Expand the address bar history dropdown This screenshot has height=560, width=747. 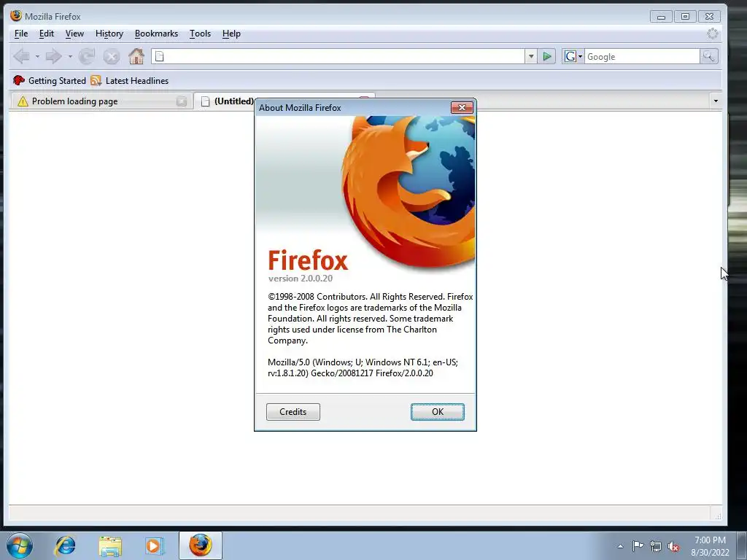pyautogui.click(x=531, y=57)
